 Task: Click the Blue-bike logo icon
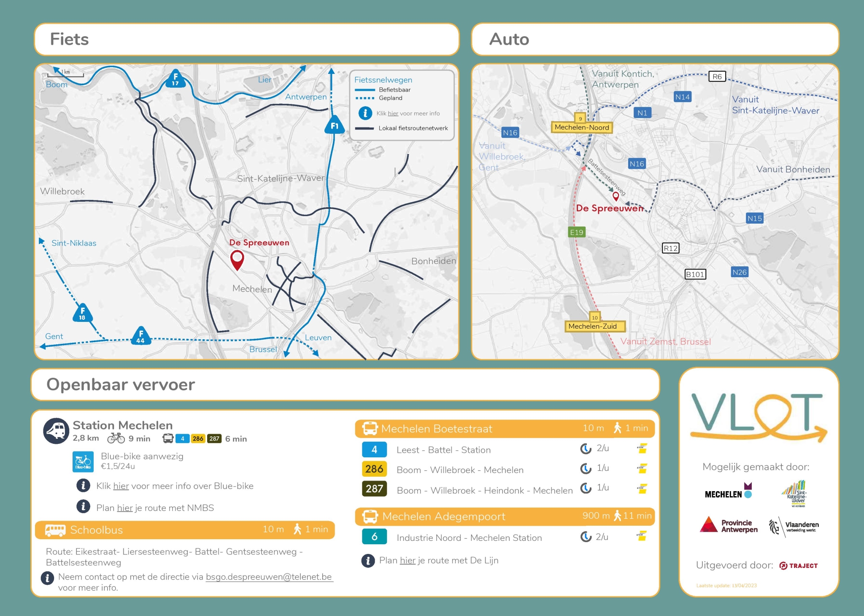point(83,462)
